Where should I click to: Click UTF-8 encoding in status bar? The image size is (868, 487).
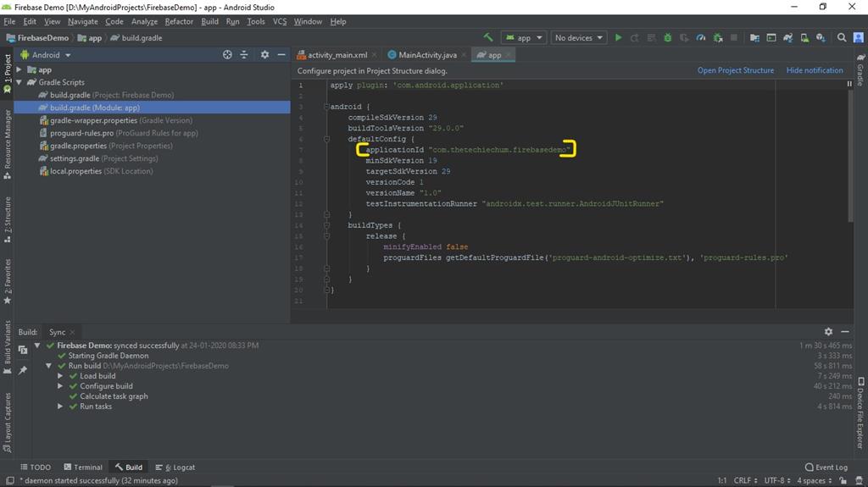[777, 480]
